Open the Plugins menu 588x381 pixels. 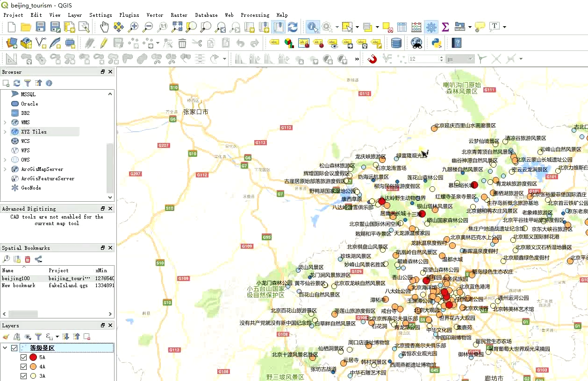(129, 15)
